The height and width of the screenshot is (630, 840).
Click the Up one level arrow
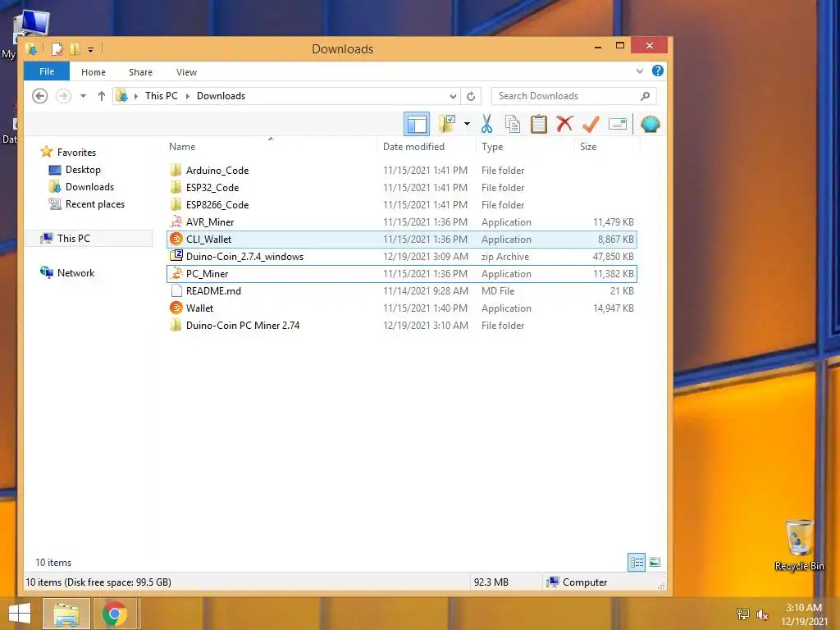[101, 96]
